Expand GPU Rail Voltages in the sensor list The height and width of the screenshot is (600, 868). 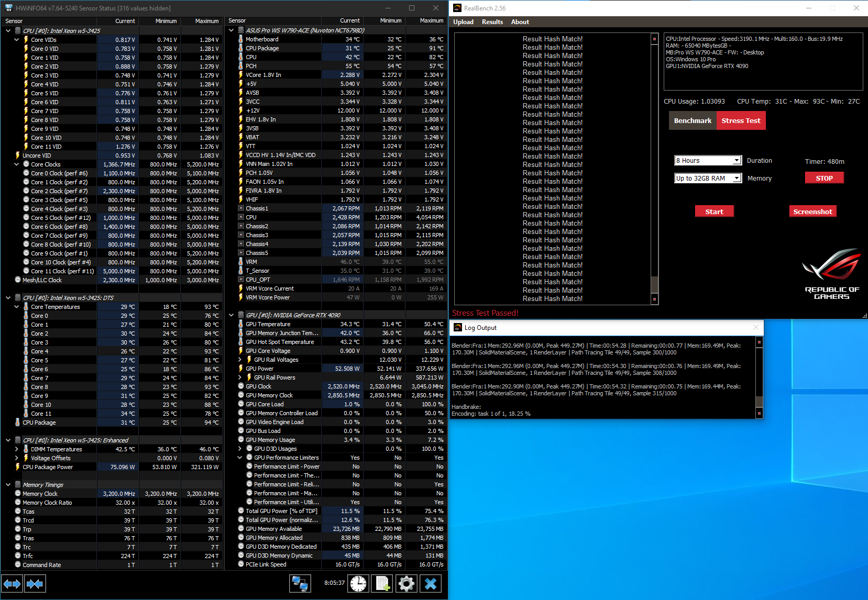click(x=240, y=360)
